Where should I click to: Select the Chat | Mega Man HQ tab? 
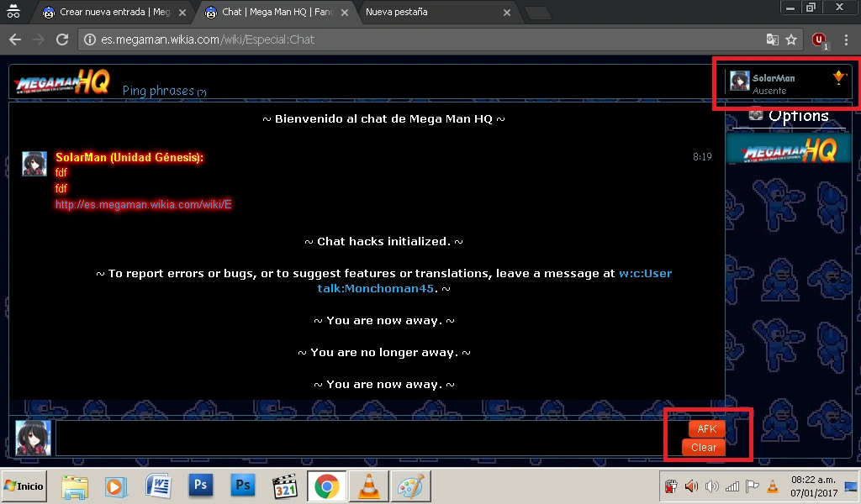pos(277,12)
